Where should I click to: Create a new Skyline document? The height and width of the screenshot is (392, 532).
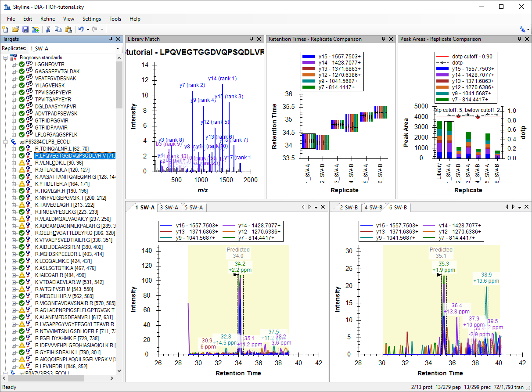point(5,29)
